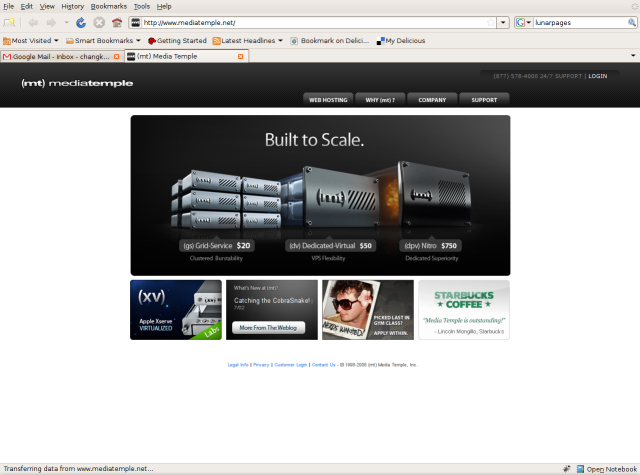The height and width of the screenshot is (475, 640).
Task: Click the search magnifier icon
Action: pyautogui.click(x=631, y=22)
